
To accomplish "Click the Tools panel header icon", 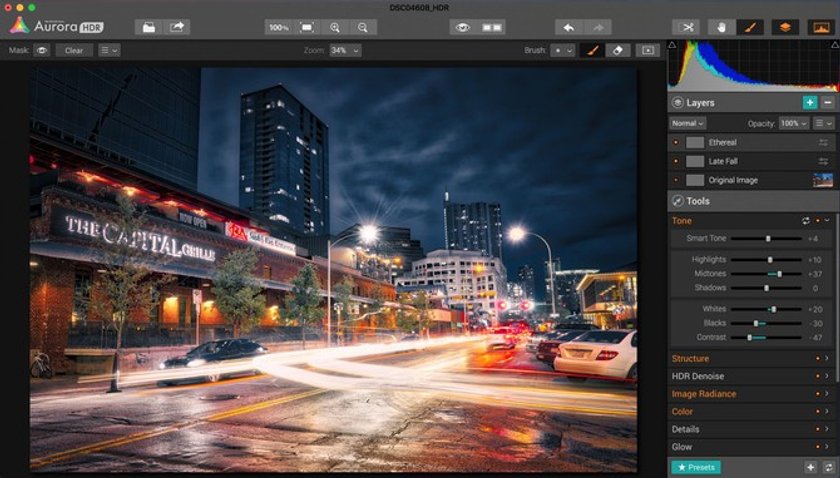I will click(678, 201).
